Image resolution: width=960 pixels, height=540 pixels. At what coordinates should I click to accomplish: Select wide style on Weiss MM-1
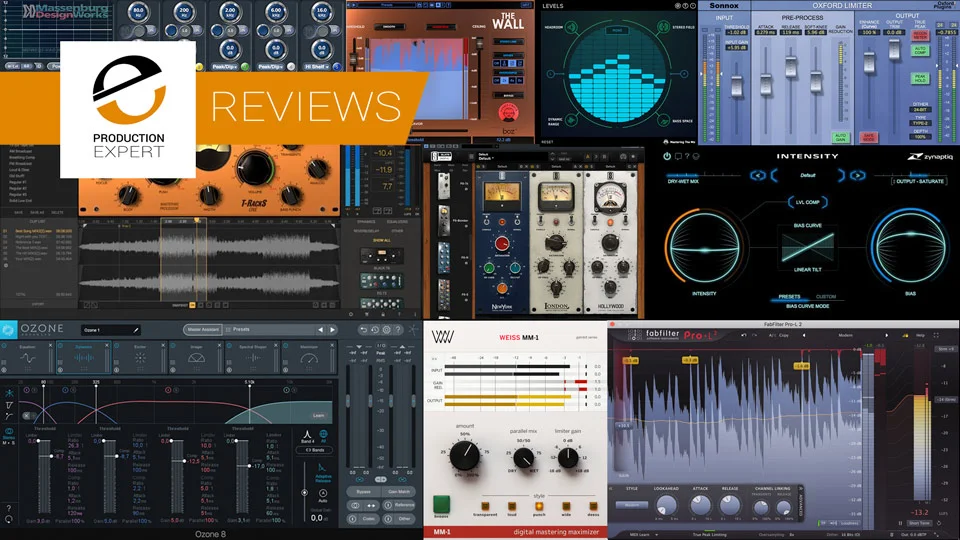[566, 506]
